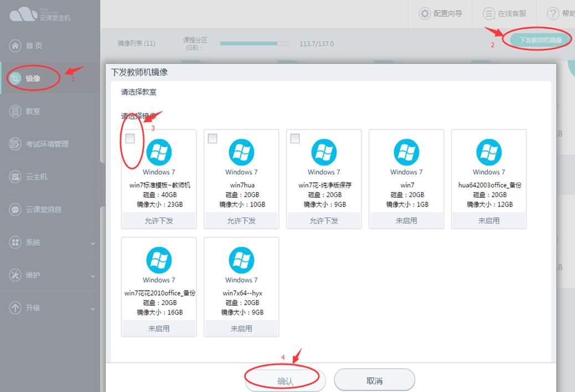Open the 教室 management section
The width and height of the screenshot is (575, 392).
tap(33, 111)
